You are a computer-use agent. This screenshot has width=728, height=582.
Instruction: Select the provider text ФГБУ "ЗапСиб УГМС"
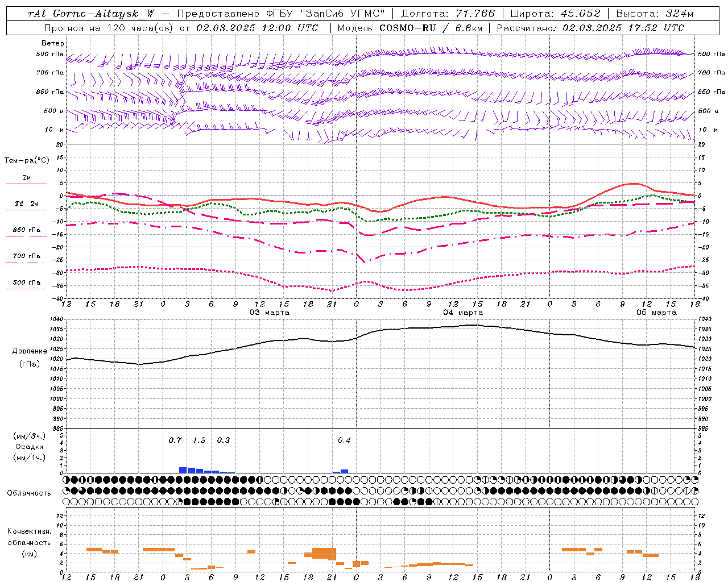tap(326, 14)
